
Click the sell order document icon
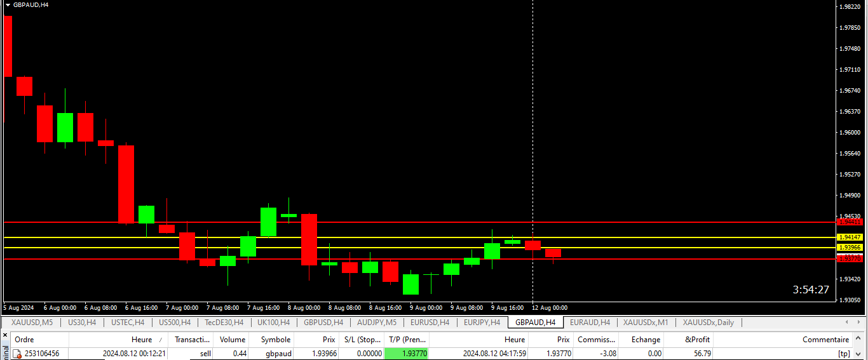point(17,354)
